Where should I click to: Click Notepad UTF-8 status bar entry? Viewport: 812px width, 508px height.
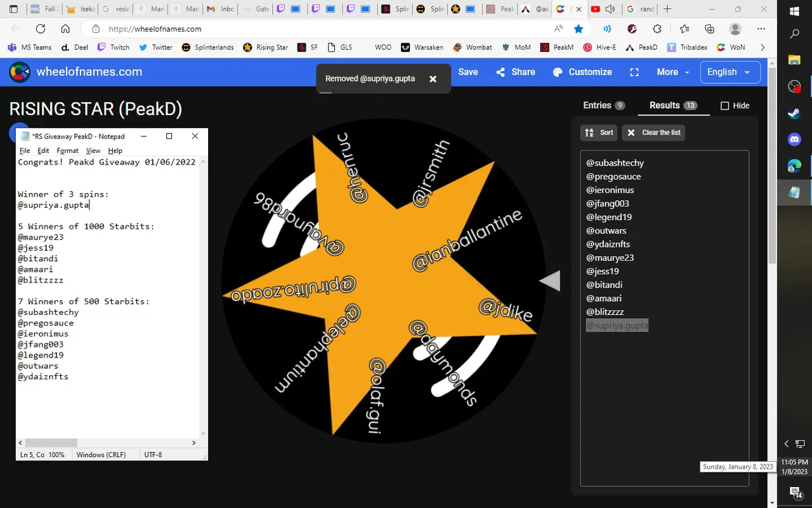click(154, 455)
